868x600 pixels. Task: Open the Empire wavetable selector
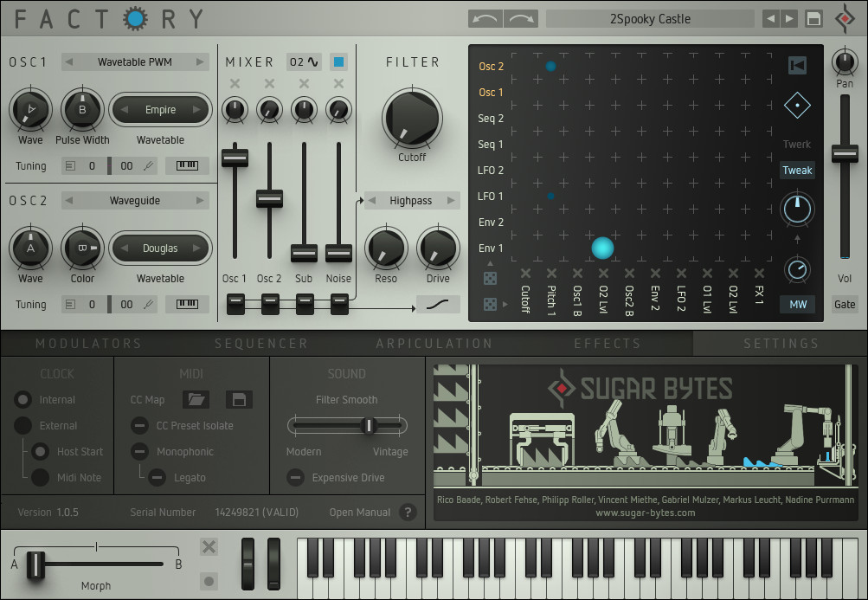click(161, 110)
